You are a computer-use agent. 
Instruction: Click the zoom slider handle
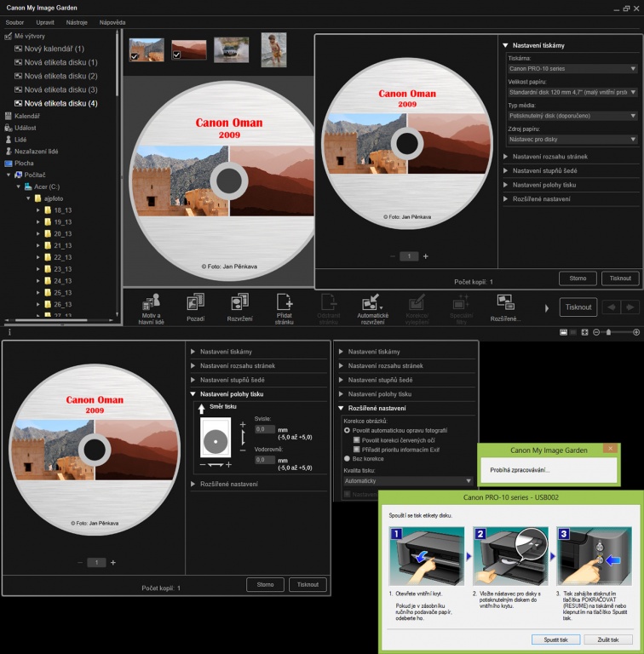point(608,332)
